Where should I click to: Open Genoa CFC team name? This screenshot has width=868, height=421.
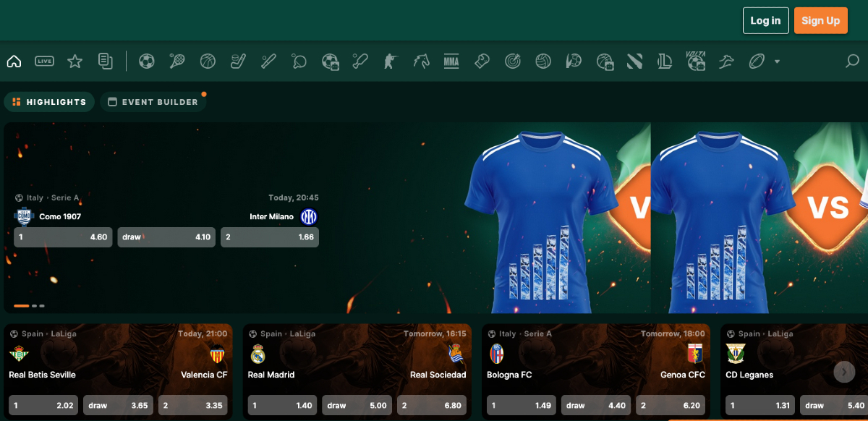coord(683,375)
